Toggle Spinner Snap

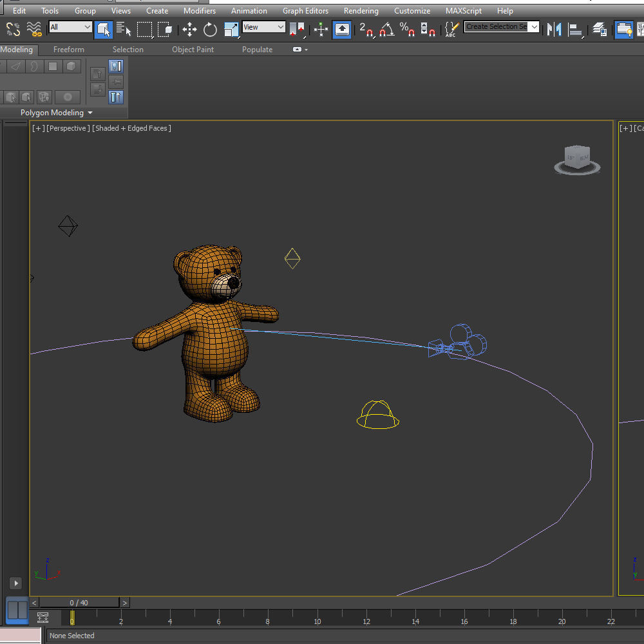[x=428, y=29]
